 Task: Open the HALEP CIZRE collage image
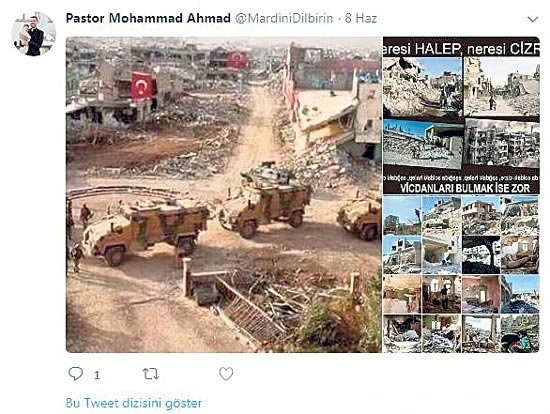(461, 194)
